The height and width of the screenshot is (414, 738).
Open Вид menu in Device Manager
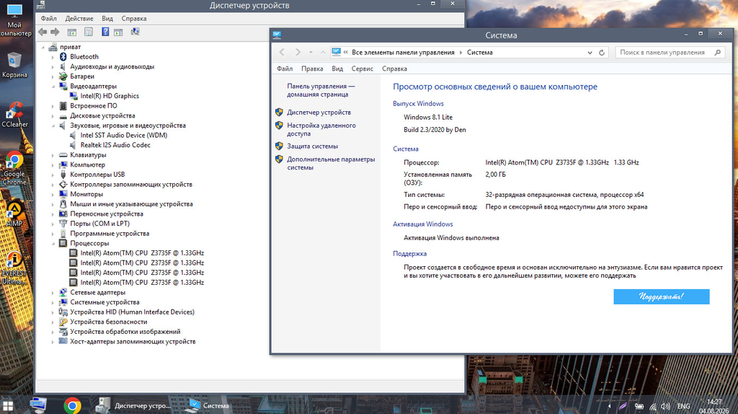[107, 18]
